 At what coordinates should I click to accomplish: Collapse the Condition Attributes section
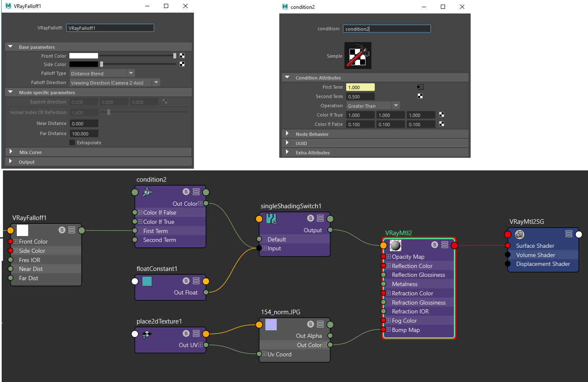[287, 77]
